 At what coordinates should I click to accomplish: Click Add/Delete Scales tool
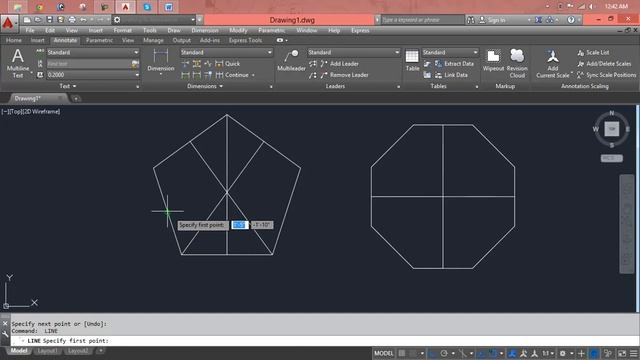coord(604,64)
